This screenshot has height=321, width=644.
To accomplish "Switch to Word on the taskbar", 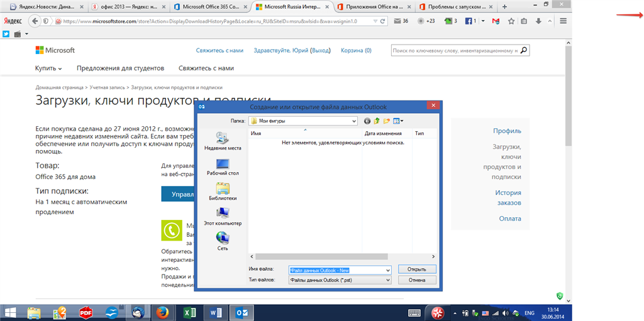I will (x=215, y=313).
